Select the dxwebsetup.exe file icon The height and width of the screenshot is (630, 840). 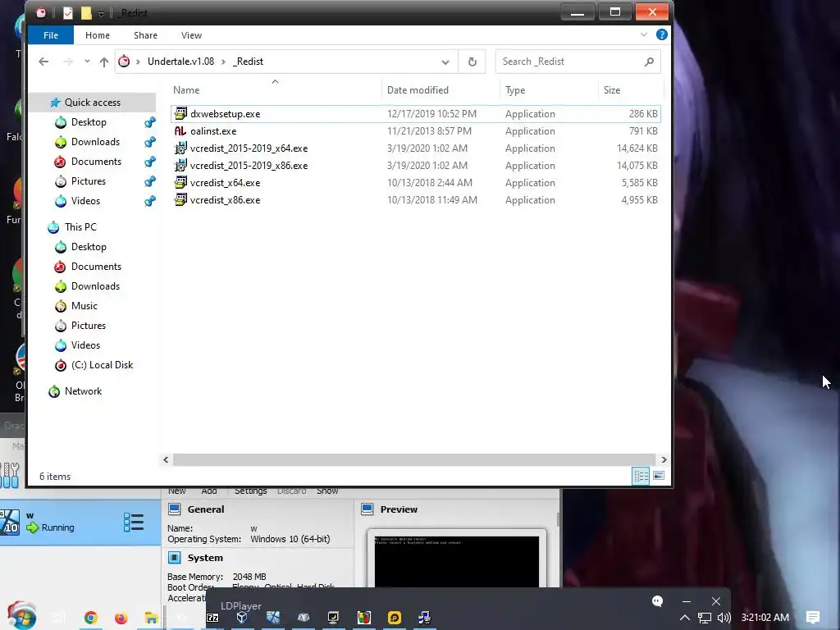180,113
